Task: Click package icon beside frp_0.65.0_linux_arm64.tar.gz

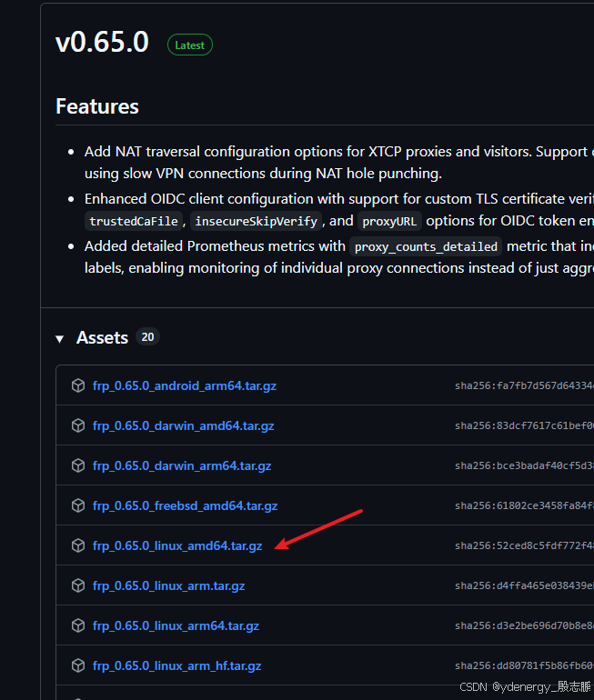Action: (x=78, y=625)
